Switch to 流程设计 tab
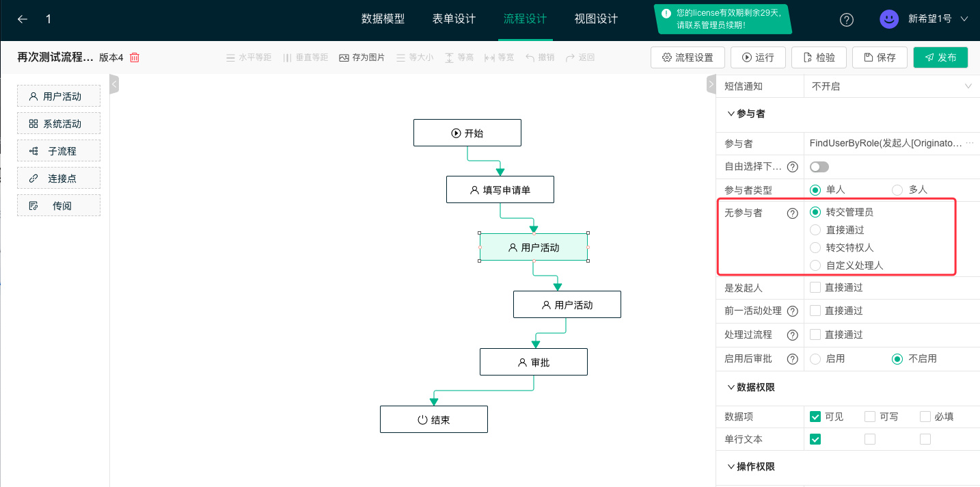 click(525, 19)
